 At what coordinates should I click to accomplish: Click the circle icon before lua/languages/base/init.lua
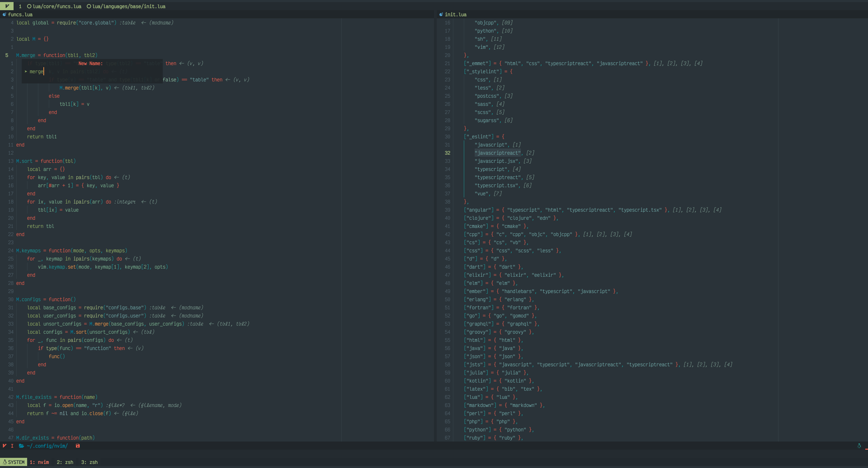click(x=89, y=6)
